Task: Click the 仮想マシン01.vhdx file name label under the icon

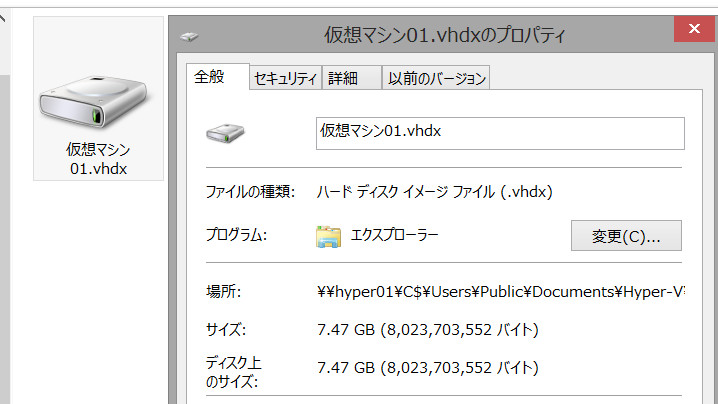Action: [98, 158]
